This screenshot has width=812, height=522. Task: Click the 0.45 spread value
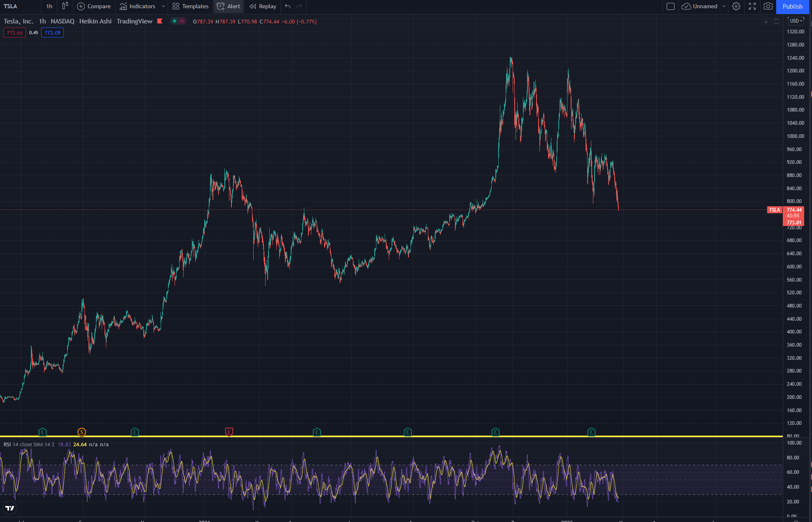click(x=33, y=33)
